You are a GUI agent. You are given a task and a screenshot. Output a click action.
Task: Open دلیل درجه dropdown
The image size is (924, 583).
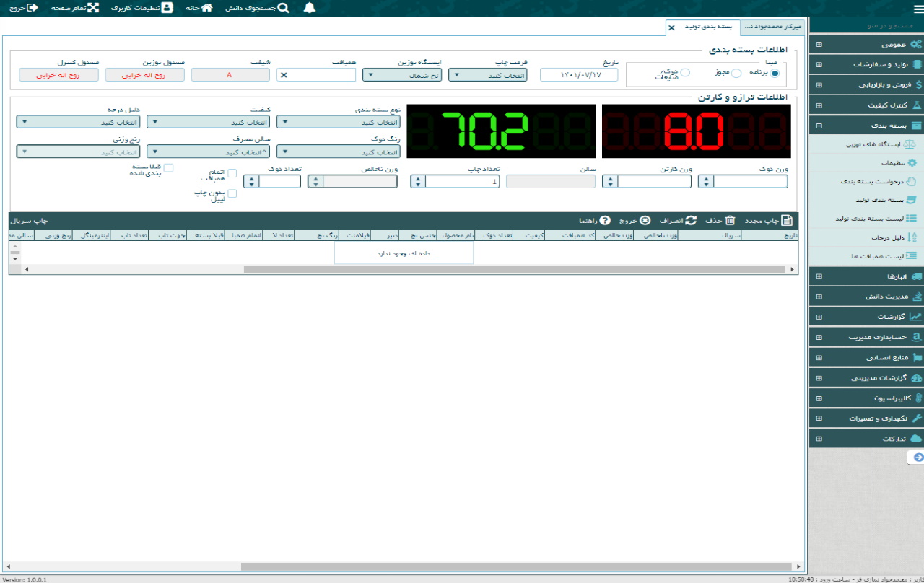coord(78,122)
